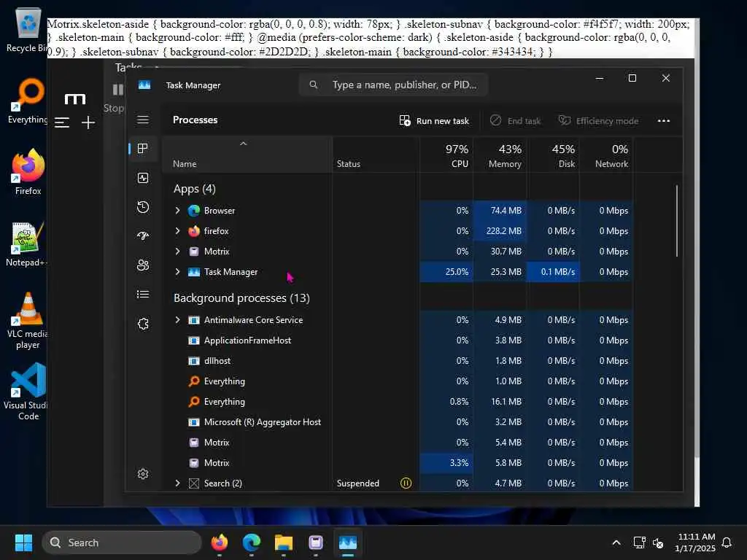Sort by Network column header
This screenshot has width=747, height=560.
pyautogui.click(x=606, y=156)
